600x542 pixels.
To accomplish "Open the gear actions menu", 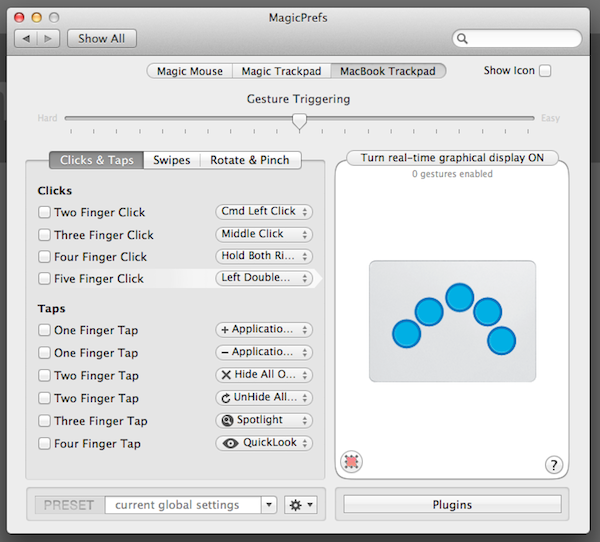I will [x=301, y=505].
